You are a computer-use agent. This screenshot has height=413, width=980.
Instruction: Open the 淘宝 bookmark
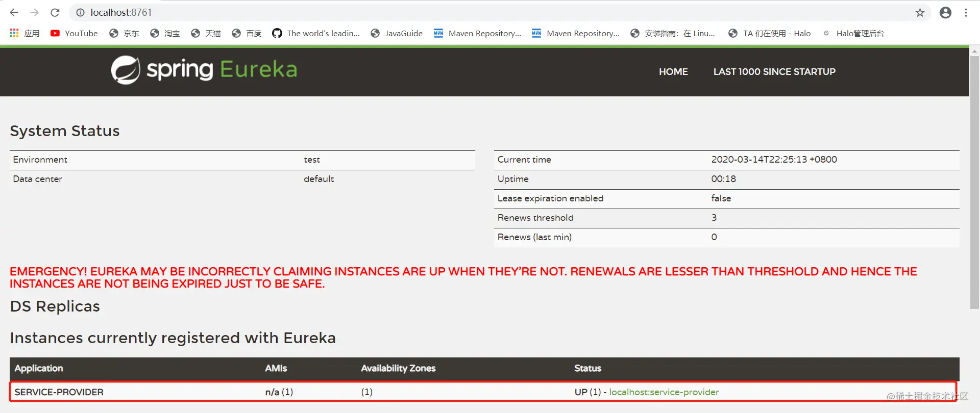[x=165, y=33]
